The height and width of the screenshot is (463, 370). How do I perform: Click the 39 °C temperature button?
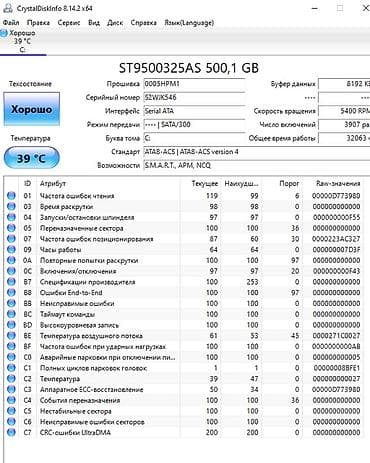tap(31, 158)
